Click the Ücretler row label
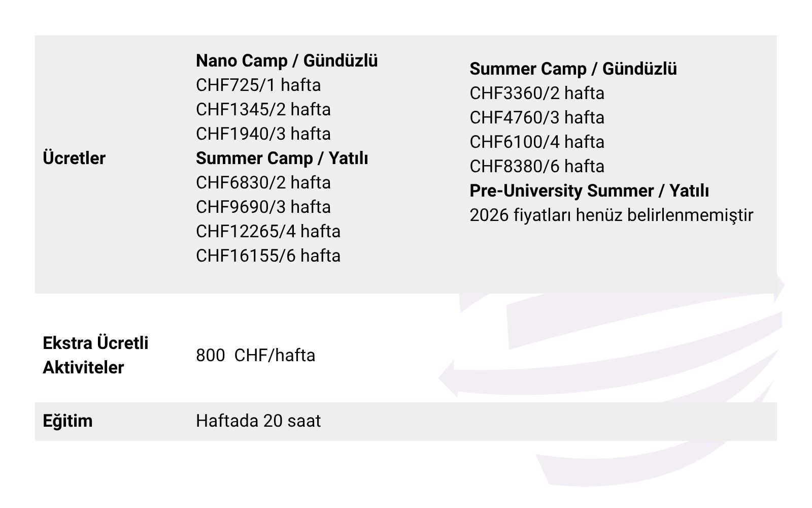 click(74, 158)
